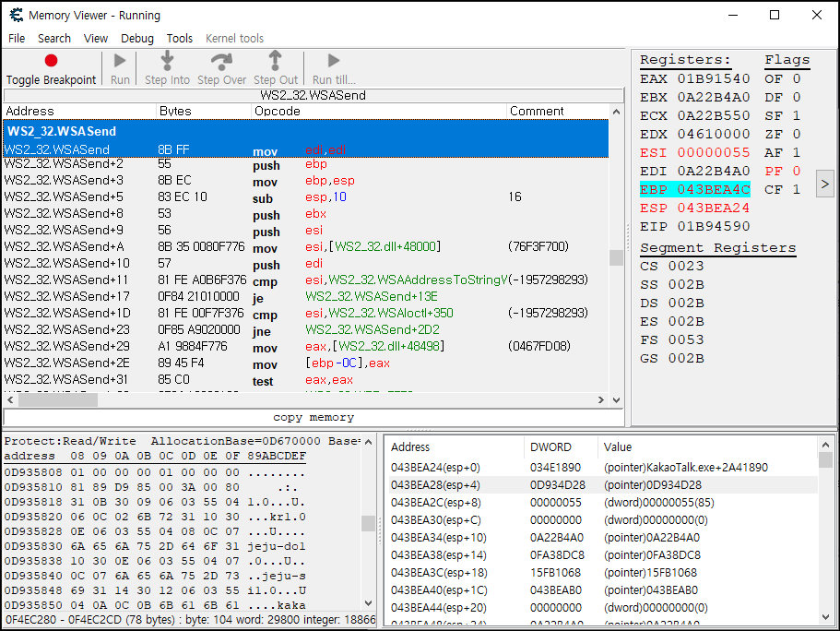Select the ESP 043BEA24 register
The image size is (840, 631).
point(695,208)
